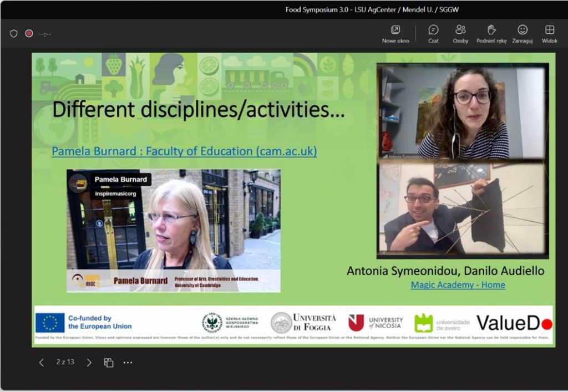Image resolution: width=568 pixels, height=392 pixels.
Task: Open the Czat chat panel
Action: (433, 33)
